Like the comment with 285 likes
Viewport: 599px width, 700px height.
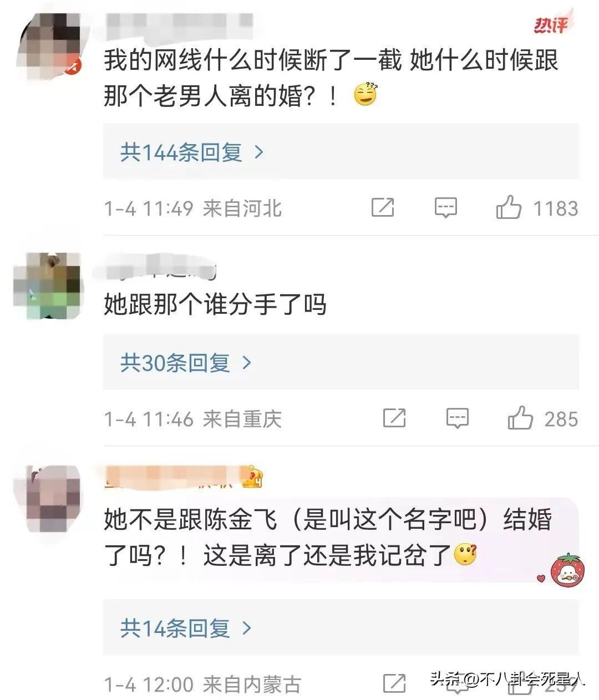coord(520,417)
